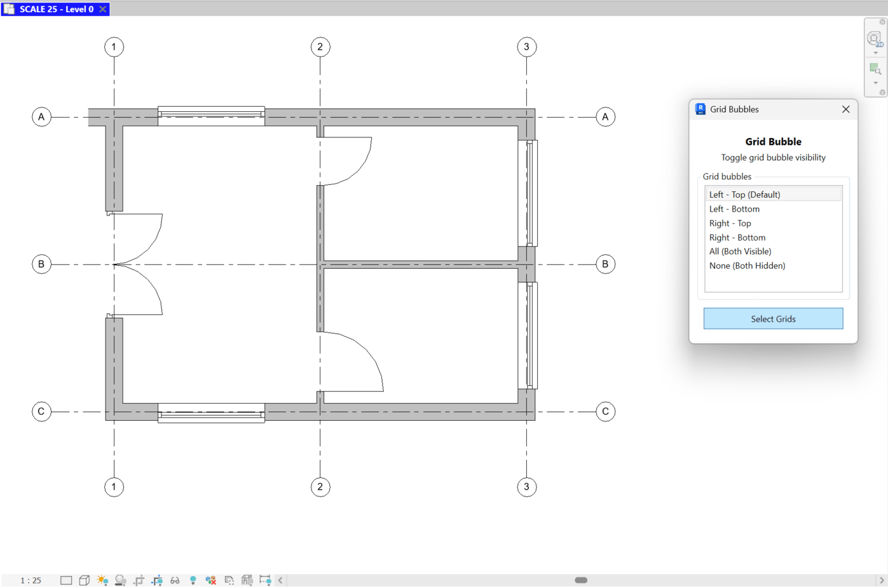Screen dimensions: 888x588
Task: Open Temporary View Properties icon
Action: pyautogui.click(x=228, y=580)
